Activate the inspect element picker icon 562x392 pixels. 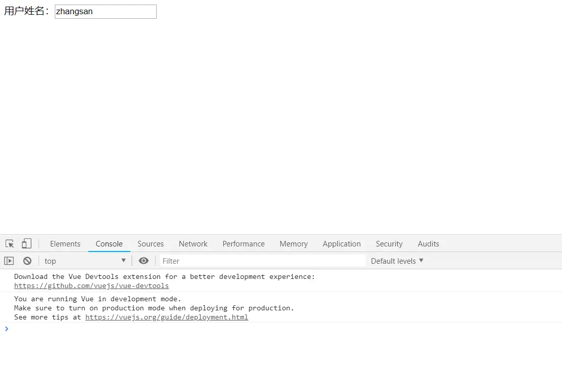10,243
